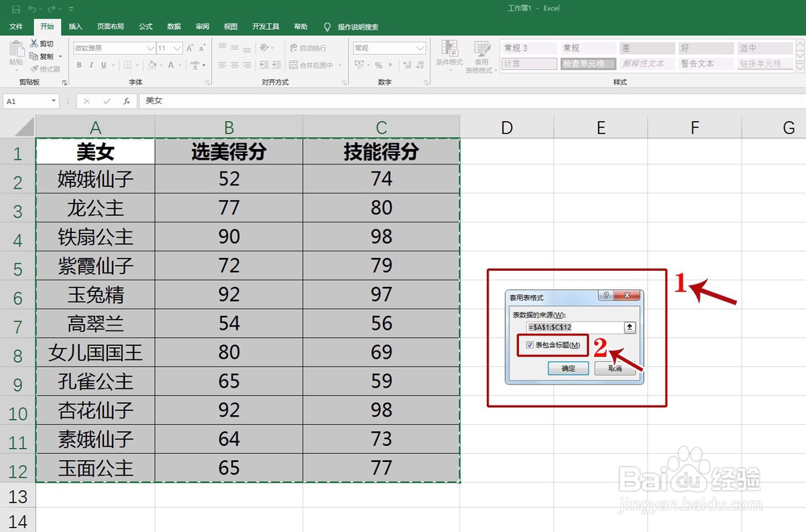Click the percent style icon
The image size is (806, 532).
[x=378, y=65]
